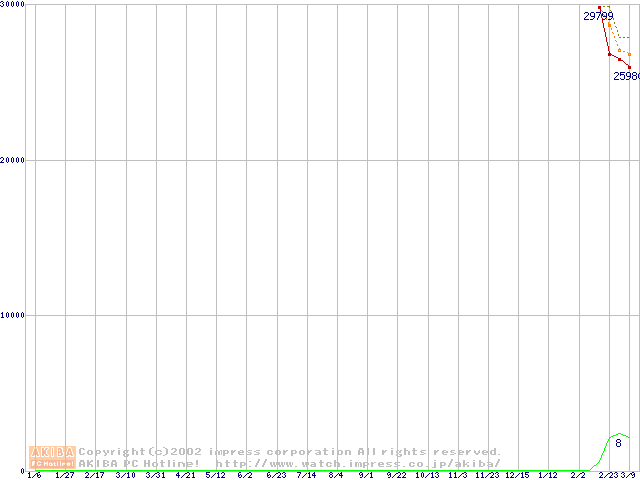Click the 10000 y-axis label
This screenshot has height=480, width=640.
[x=13, y=315]
